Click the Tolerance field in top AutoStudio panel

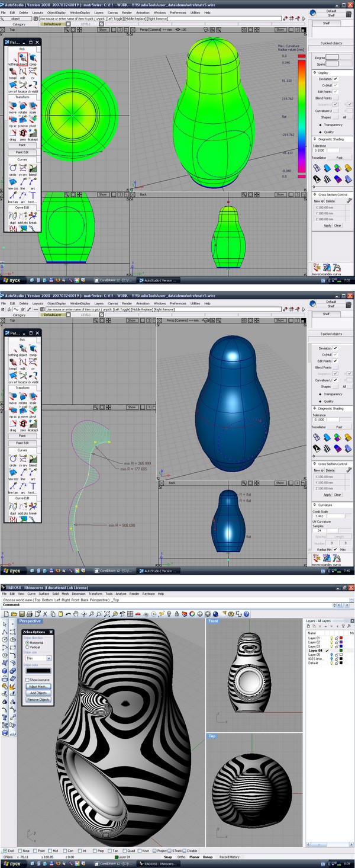coord(319,150)
